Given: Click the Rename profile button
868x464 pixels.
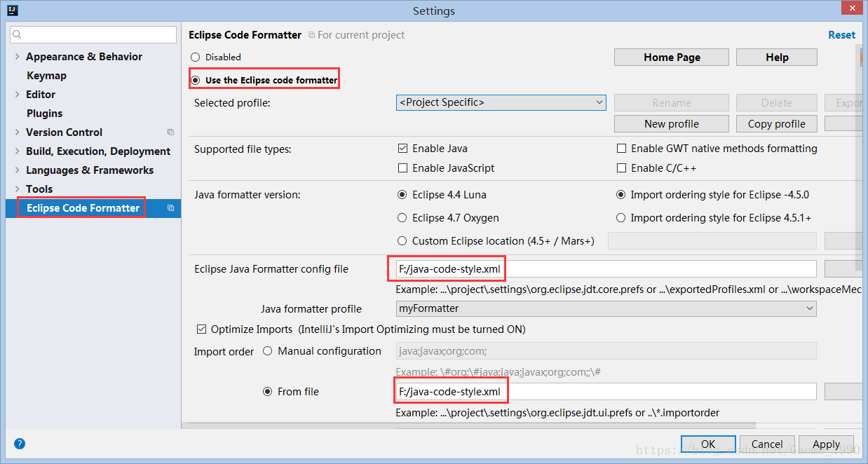Looking at the screenshot, I should point(672,103).
